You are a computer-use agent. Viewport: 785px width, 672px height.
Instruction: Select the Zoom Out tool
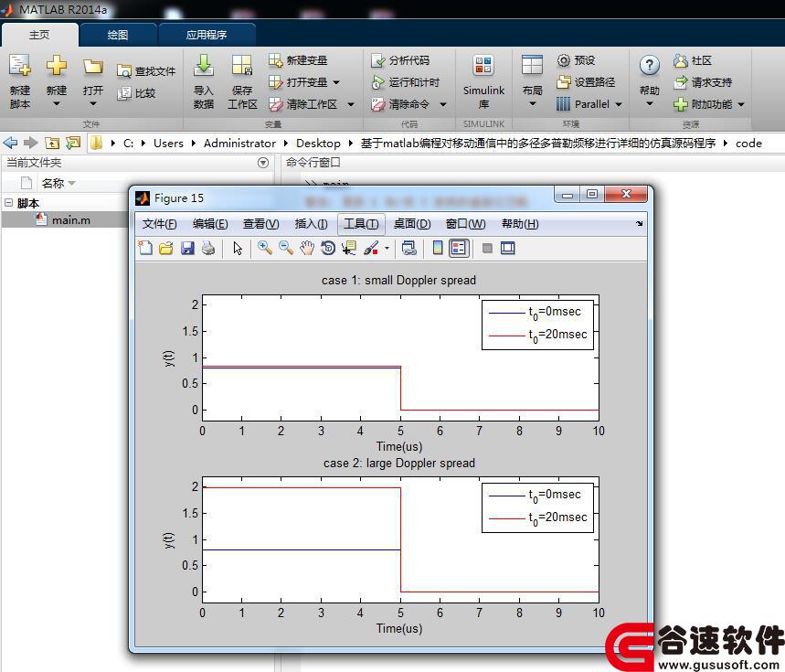click(x=286, y=248)
